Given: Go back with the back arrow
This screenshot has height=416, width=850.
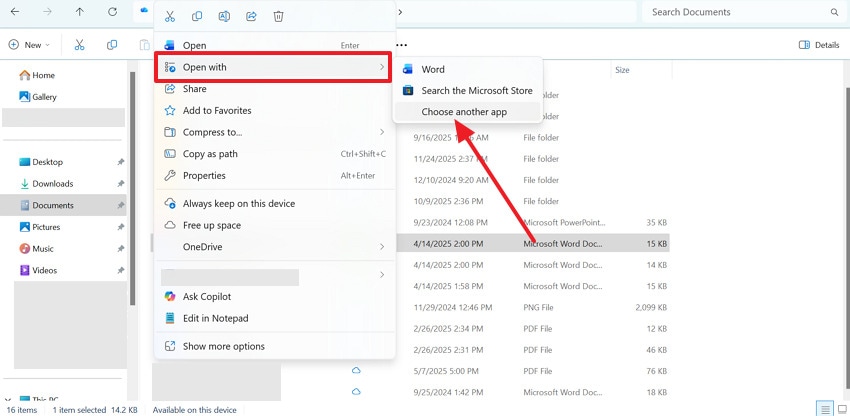Looking at the screenshot, I should pyautogui.click(x=15, y=12).
